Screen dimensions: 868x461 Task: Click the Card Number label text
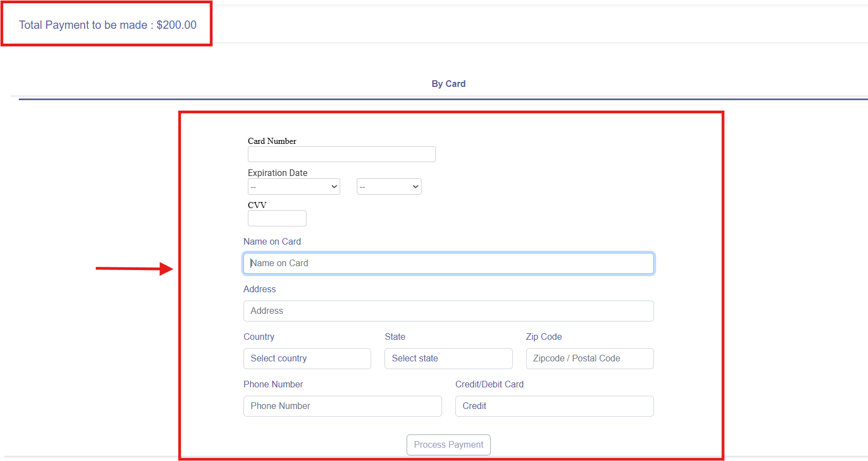(x=272, y=141)
